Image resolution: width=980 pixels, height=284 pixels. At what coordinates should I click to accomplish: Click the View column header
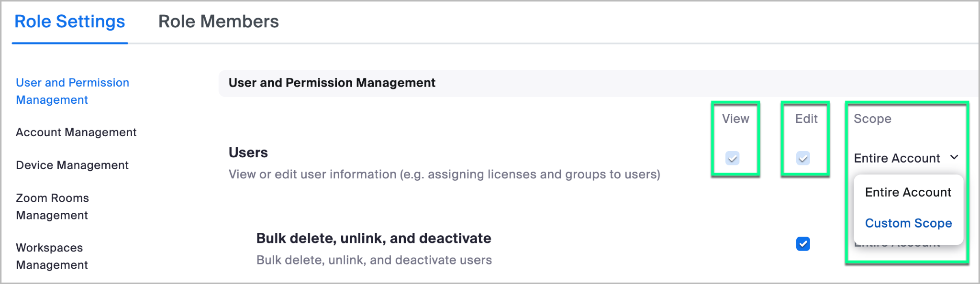735,119
